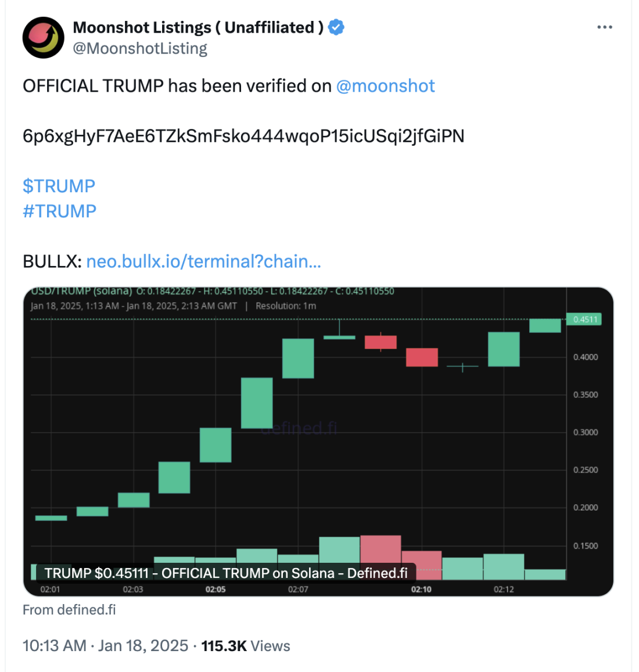Click the chart caption 'TRUMP $0.45111' overlay
This screenshot has width=639, height=672.
tap(225, 573)
